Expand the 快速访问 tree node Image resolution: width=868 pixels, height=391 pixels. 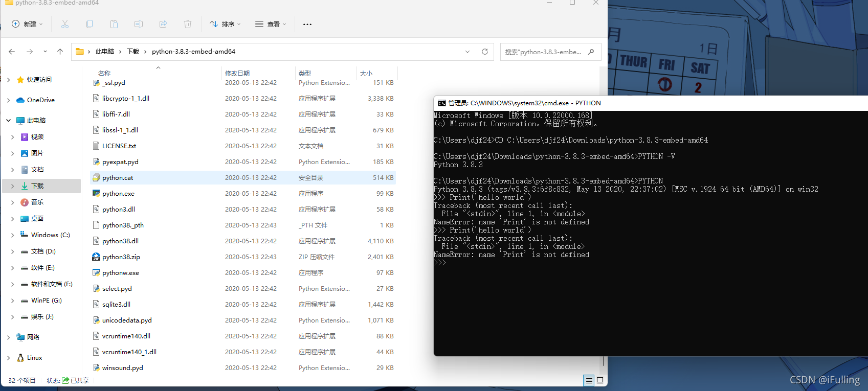[x=9, y=80]
